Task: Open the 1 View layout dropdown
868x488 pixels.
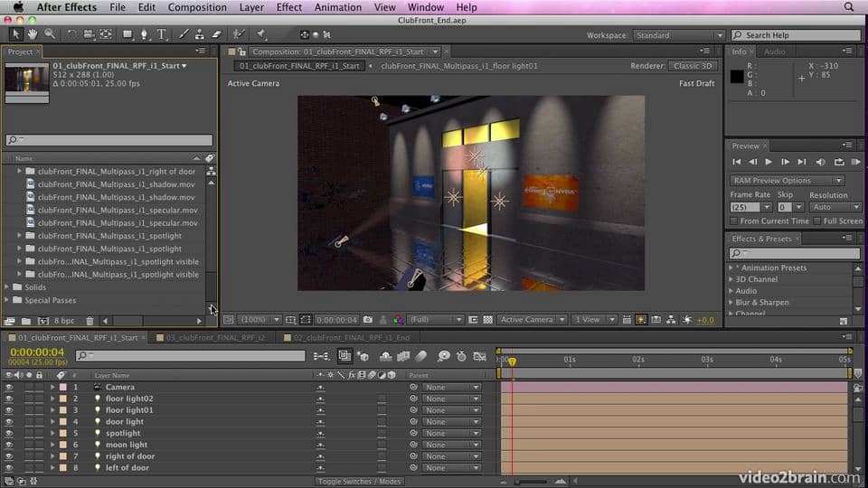Action: point(595,320)
